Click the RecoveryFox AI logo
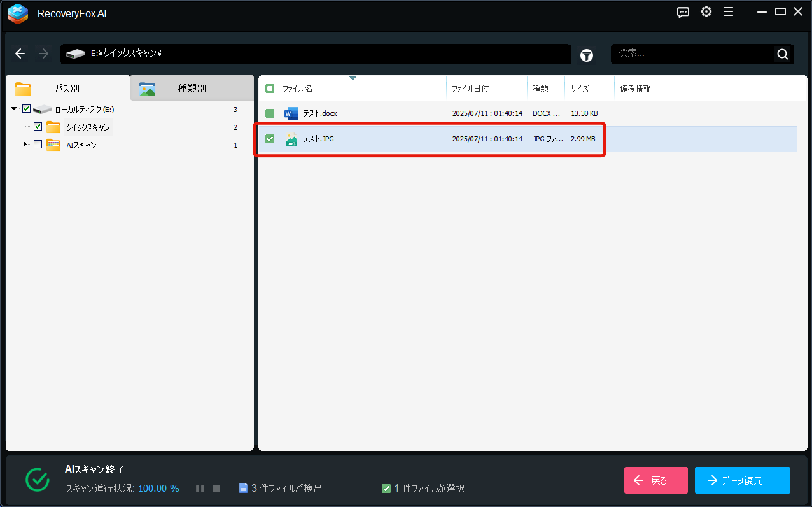Screen dimensions: 812x507 tap(18, 13)
